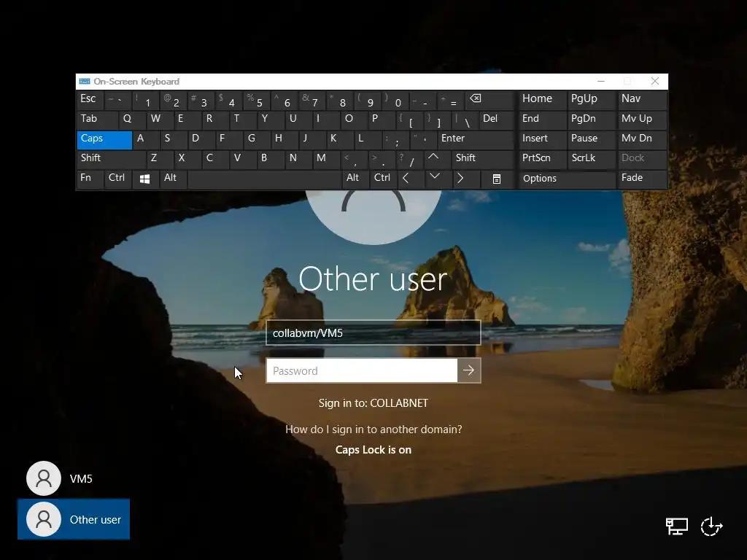Toggle the right Shift key
The width and height of the screenshot is (747, 560).
tap(483, 159)
